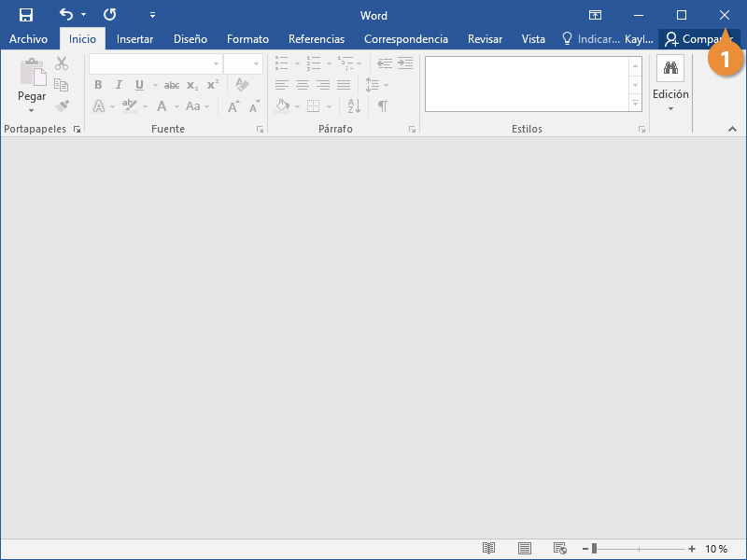Click the Indicar search box
Image resolution: width=747 pixels, height=560 pixels.
(591, 39)
